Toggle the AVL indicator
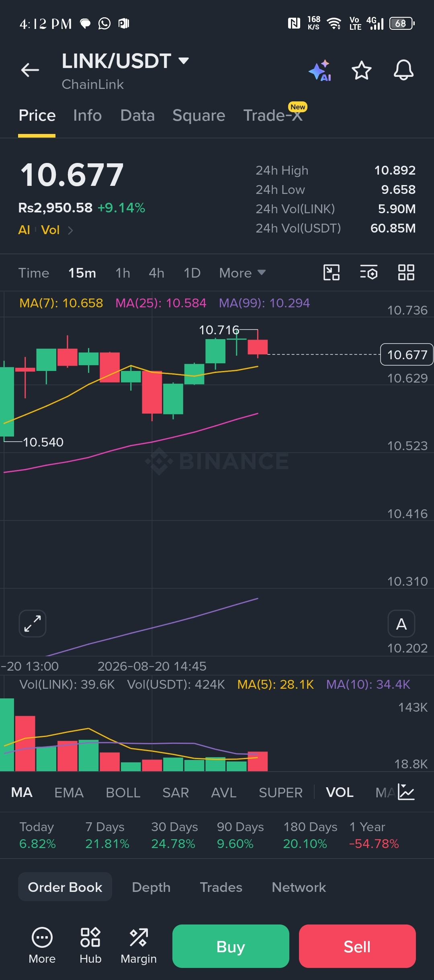This screenshot has width=434, height=980. pyautogui.click(x=224, y=792)
